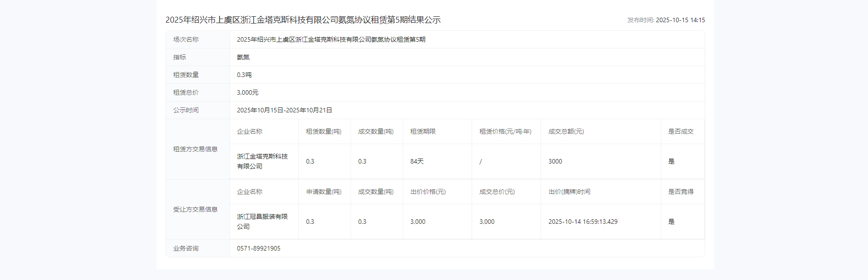Click the 发布时间 2025-10-15 14:15 timestamp
Screen dimensions: 868x280
click(666, 20)
